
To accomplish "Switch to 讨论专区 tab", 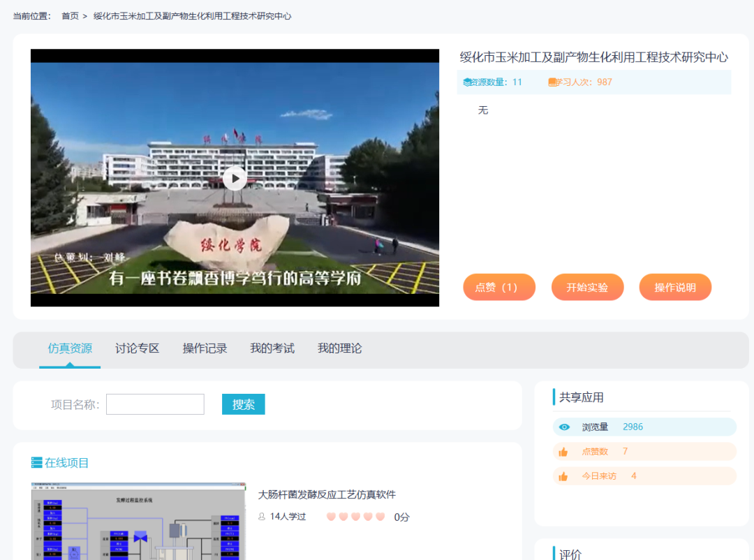I will 137,348.
